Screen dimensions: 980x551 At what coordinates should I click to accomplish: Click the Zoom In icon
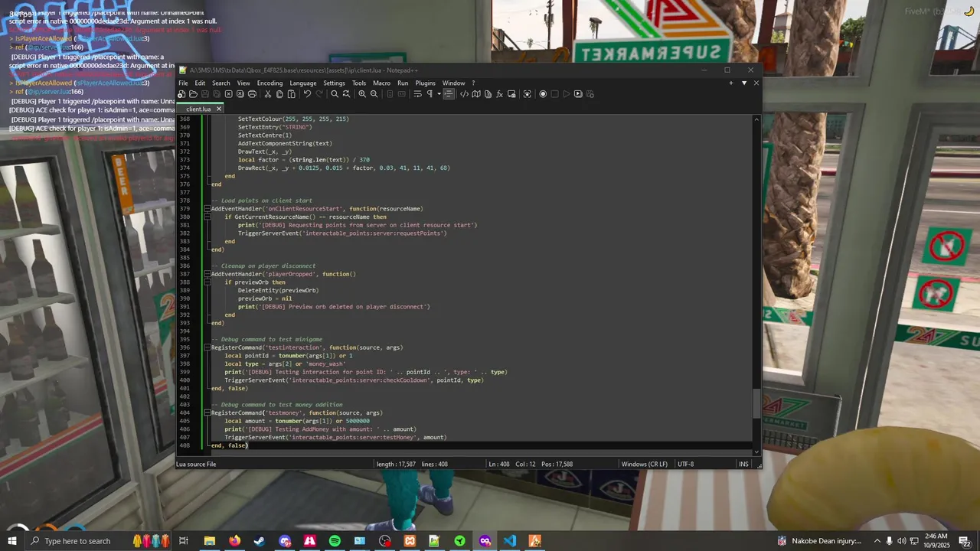[362, 94]
